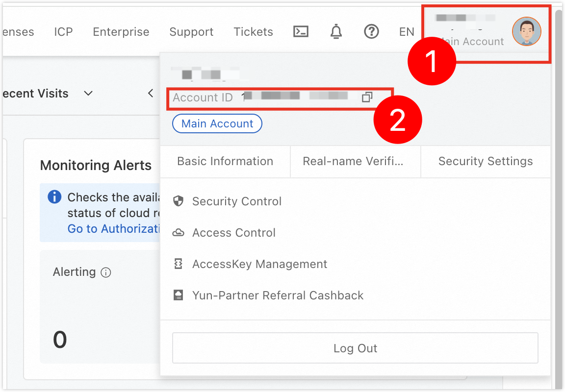The image size is (565, 392).
Task: Open the Real-name Verification tab
Action: [353, 161]
